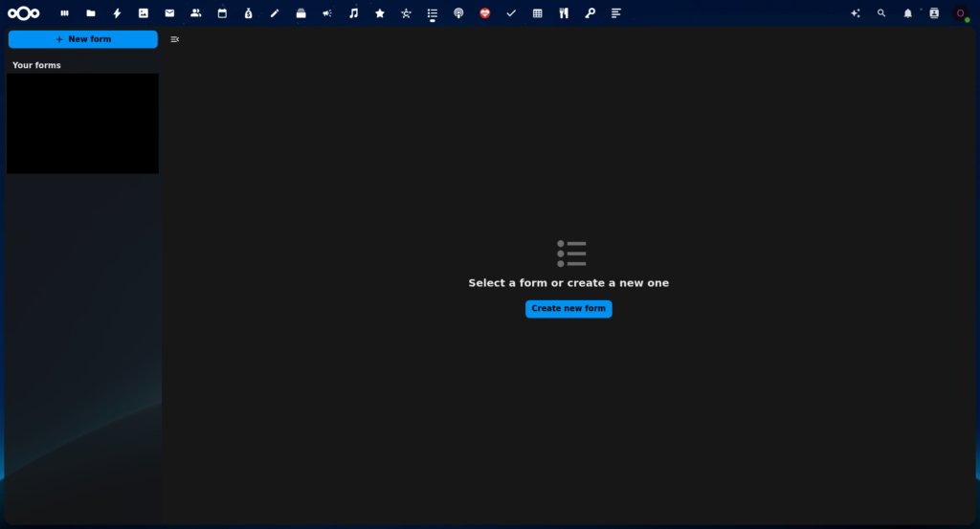Click the New form button
This screenshot has height=529, width=980.
82,39
